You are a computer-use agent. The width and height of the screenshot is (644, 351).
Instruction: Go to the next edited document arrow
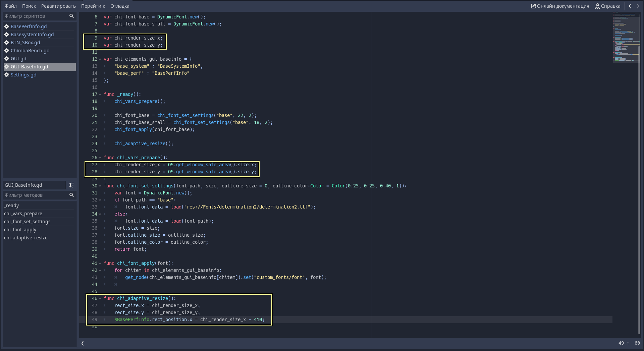tap(638, 6)
